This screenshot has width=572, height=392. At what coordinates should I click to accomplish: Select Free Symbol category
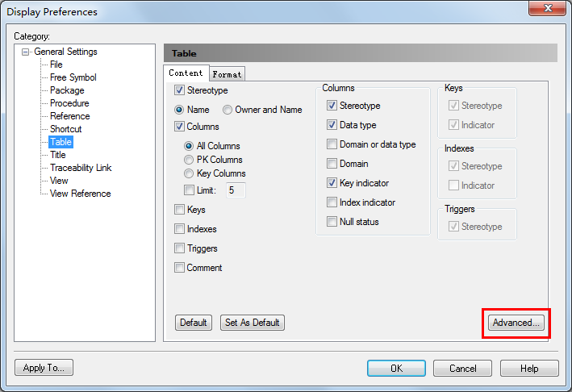point(73,77)
